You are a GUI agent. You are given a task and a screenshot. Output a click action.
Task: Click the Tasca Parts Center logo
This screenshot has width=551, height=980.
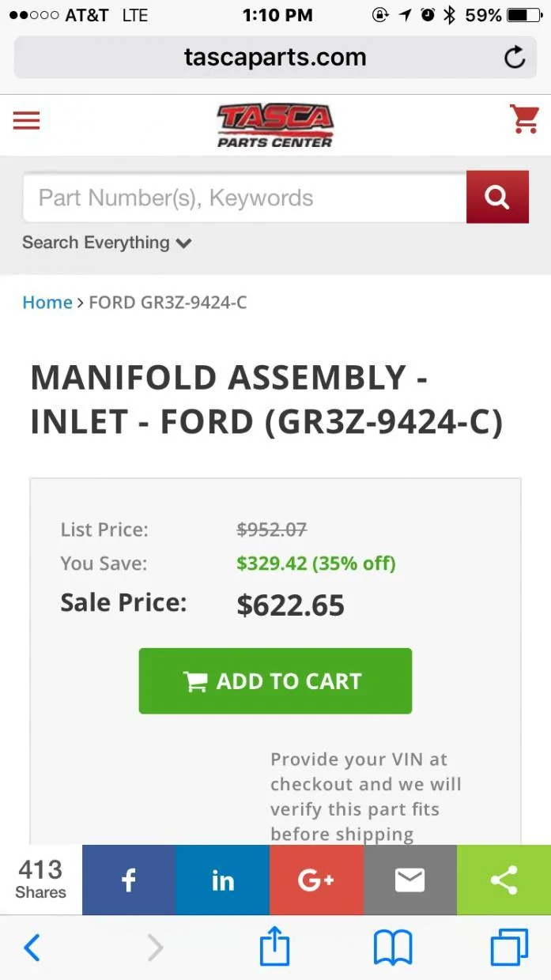(x=275, y=126)
